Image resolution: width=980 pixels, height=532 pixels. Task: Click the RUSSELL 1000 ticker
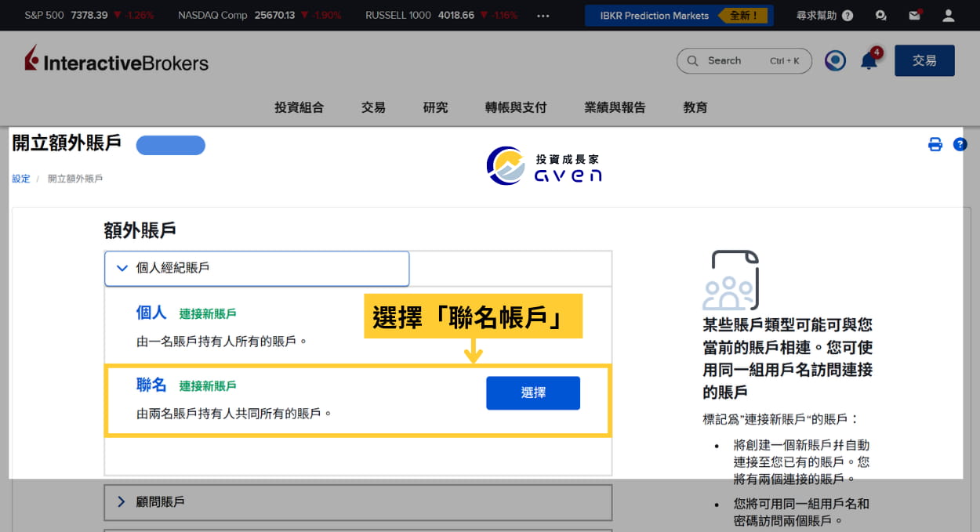pyautogui.click(x=441, y=15)
